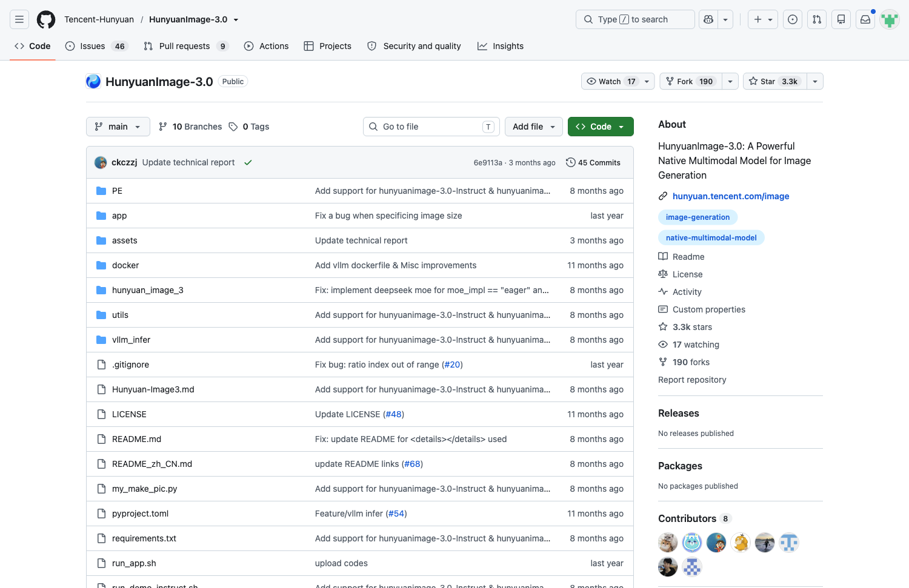Open the README.md file
This screenshot has height=588, width=909.
click(137, 439)
